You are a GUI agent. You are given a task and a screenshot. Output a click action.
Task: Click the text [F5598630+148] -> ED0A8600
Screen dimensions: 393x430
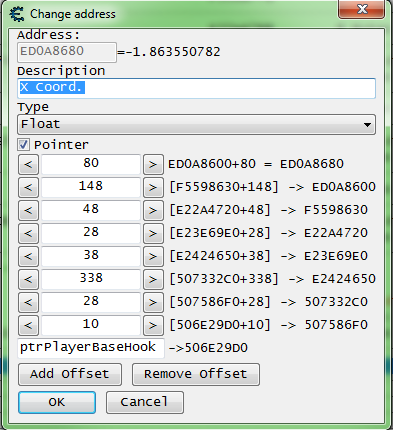(272, 187)
